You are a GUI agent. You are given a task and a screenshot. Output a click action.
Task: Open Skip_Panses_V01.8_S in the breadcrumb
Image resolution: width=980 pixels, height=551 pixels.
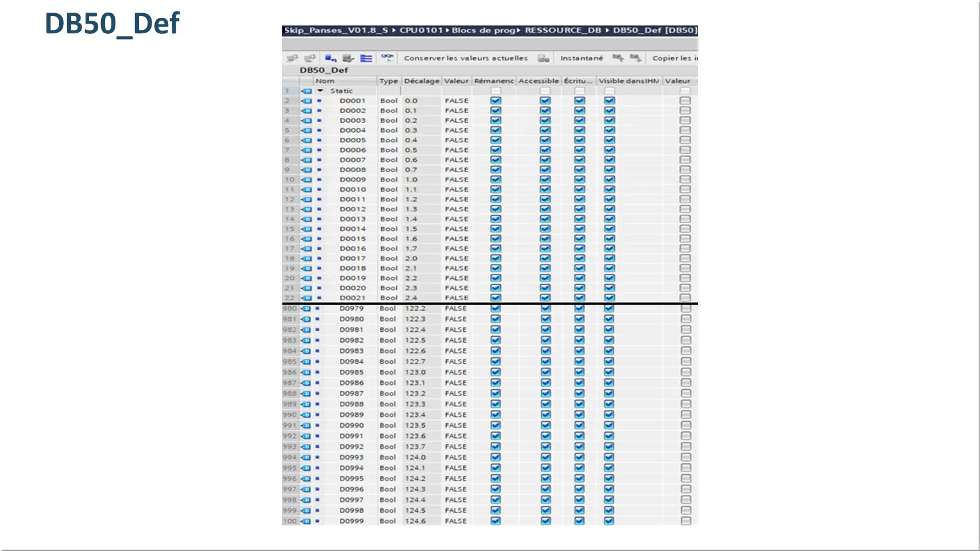tap(336, 30)
